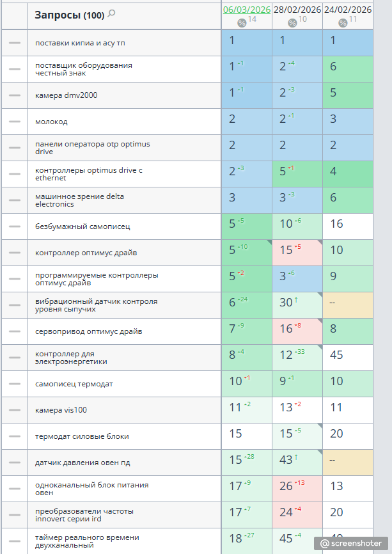The height and width of the screenshot is (554, 392).
Task: Select the 28/02/2026 column header
Action: (297, 10)
